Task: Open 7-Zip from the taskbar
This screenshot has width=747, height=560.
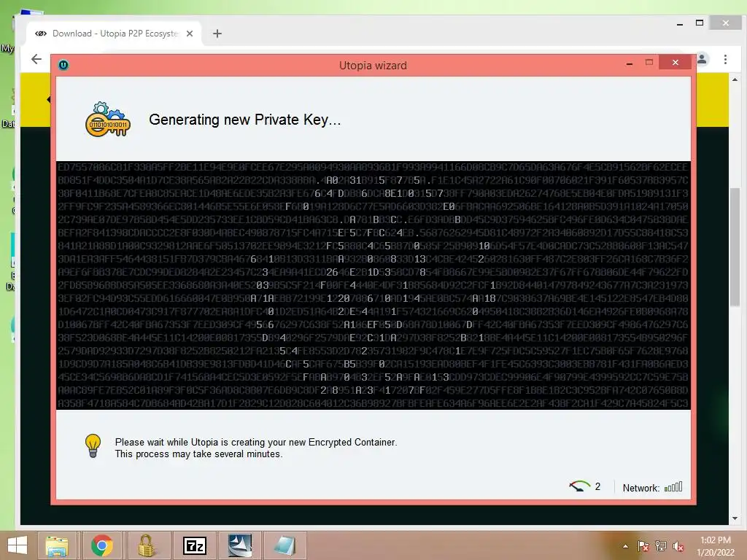Action: tap(194, 545)
